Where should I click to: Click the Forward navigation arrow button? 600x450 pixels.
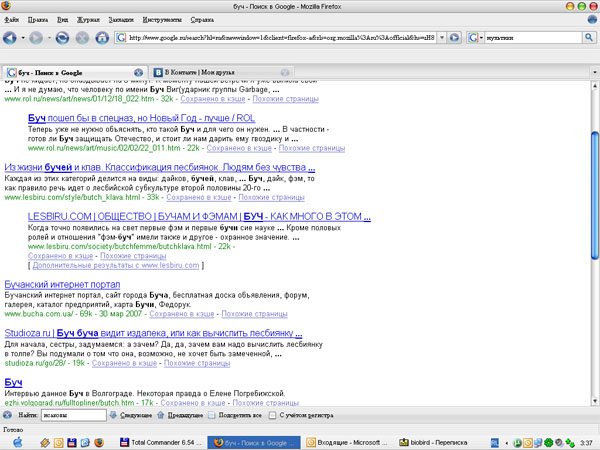[x=38, y=38]
